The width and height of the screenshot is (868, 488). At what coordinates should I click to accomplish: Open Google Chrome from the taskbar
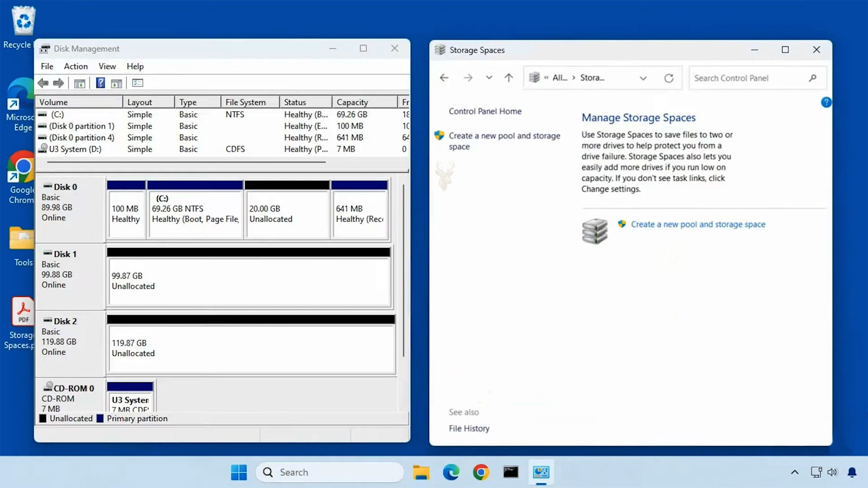click(x=481, y=472)
